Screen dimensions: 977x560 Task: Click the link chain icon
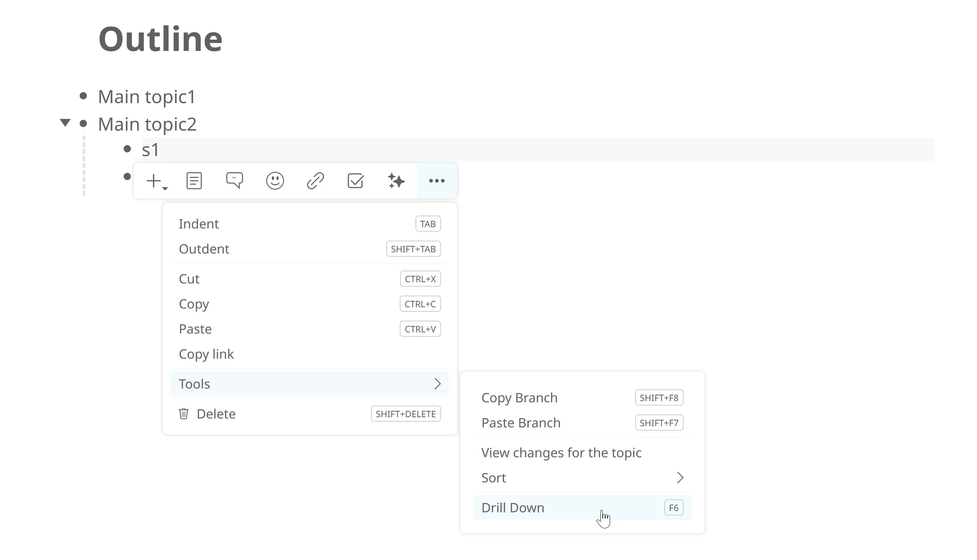coord(315,181)
